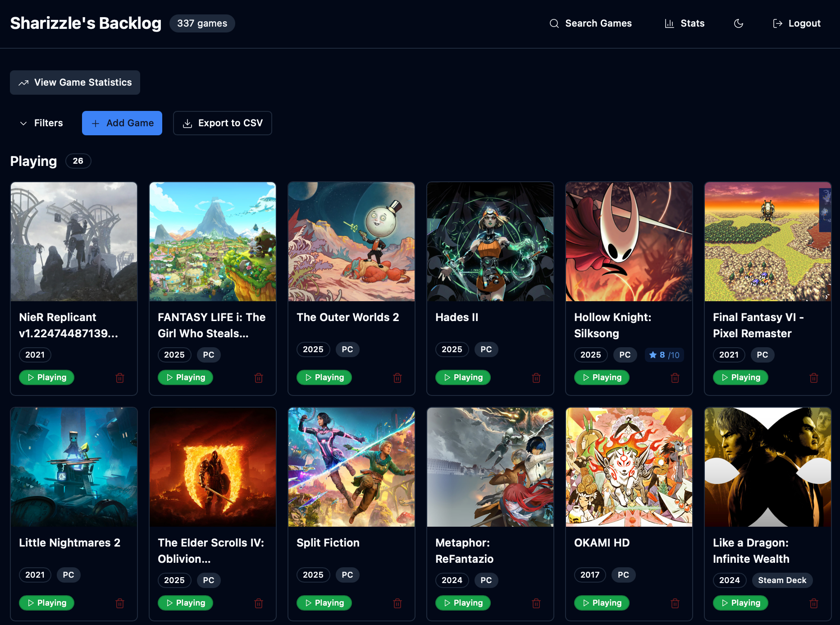
Task: Delete NieR Replicant using its trash icon
Action: pos(120,378)
